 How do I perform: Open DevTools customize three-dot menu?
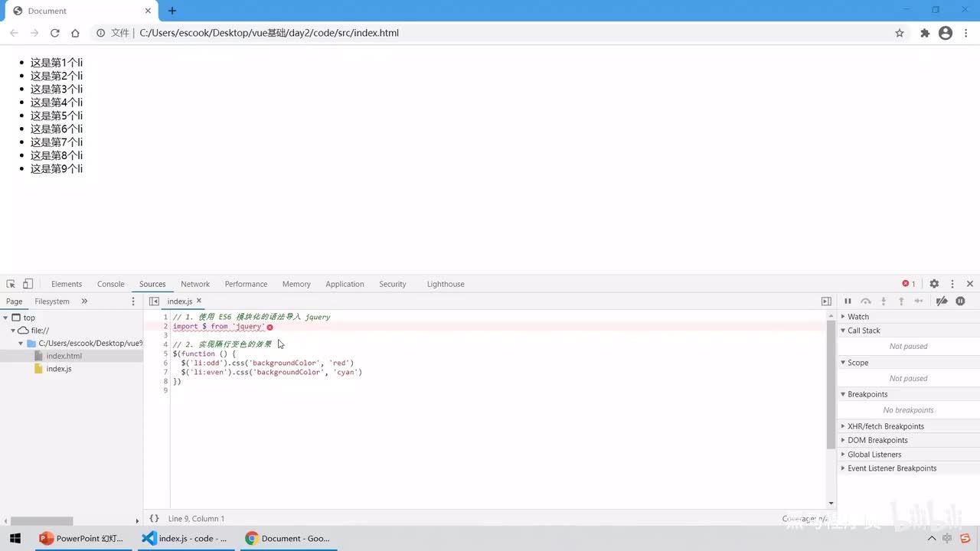pos(952,284)
